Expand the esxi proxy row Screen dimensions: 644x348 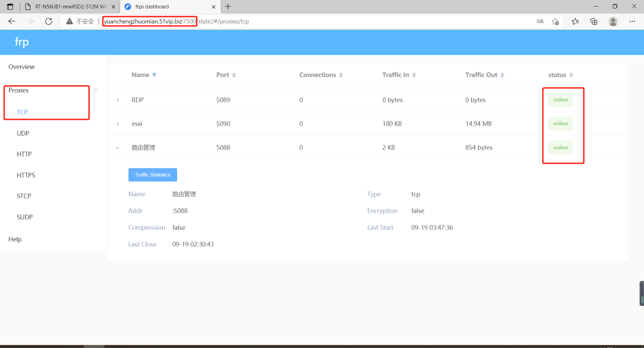[118, 124]
